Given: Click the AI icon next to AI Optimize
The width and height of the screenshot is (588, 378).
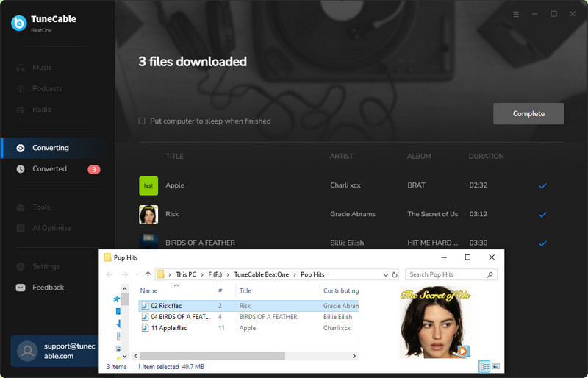Looking at the screenshot, I should point(21,228).
